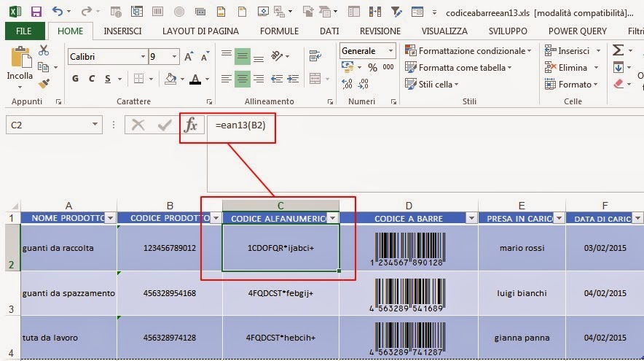Open the Generale number format dropdown
The height and width of the screenshot is (361, 644).
390,51
